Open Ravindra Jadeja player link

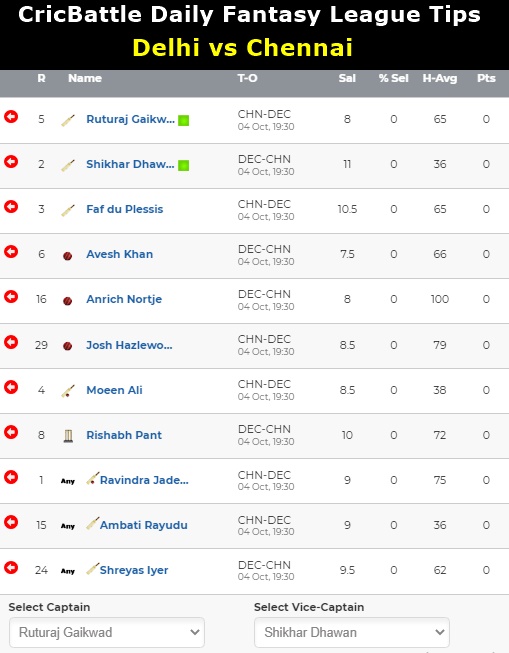pyautogui.click(x=144, y=480)
